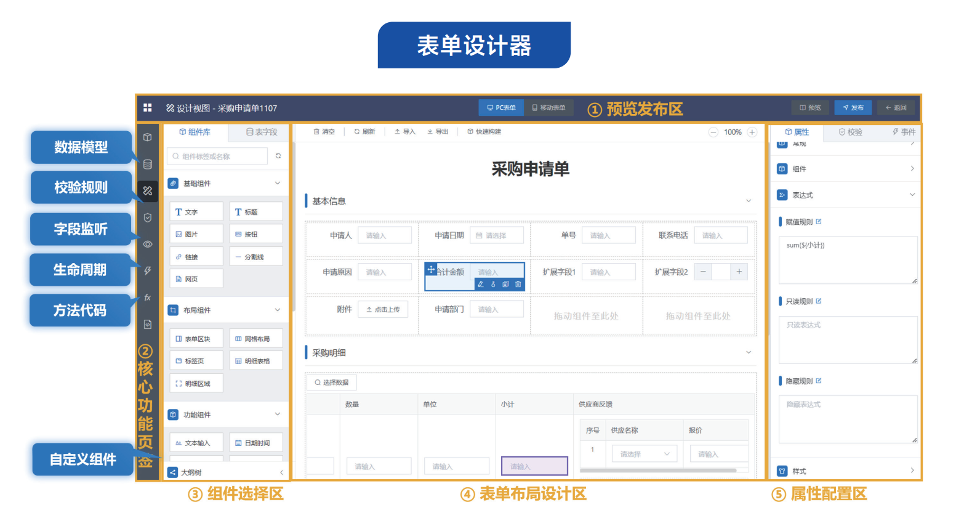Add the 标题 heading component
Image resolution: width=980 pixels, height=526 pixels.
(256, 212)
